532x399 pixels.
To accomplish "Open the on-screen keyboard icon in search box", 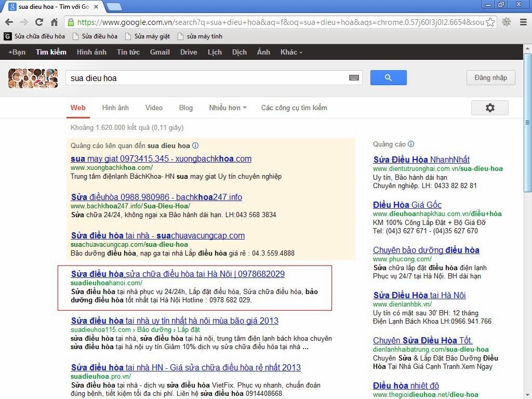I will click(x=354, y=78).
